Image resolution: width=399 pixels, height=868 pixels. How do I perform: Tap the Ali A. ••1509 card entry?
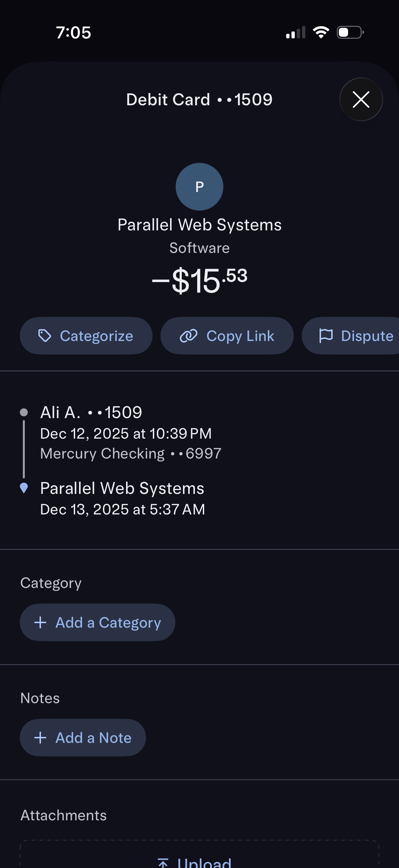point(91,412)
